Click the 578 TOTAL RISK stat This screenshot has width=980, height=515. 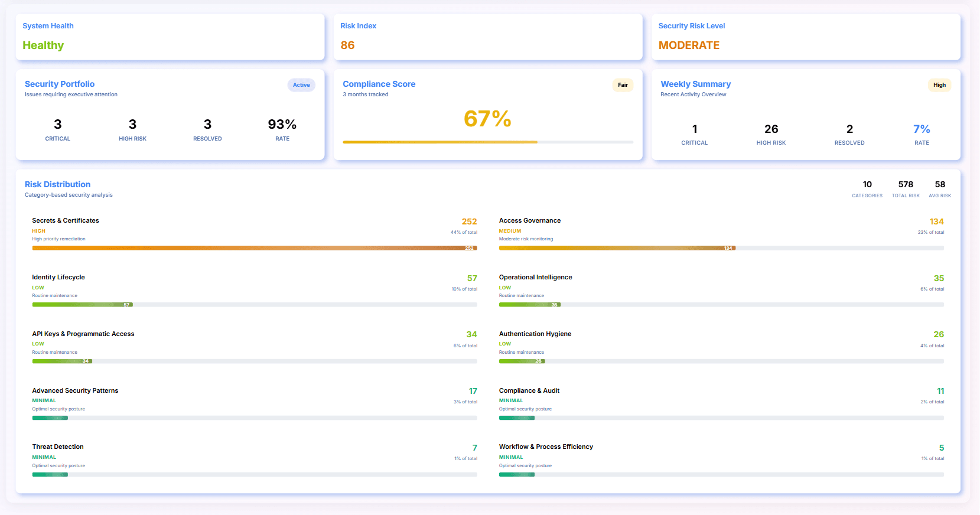coord(906,189)
